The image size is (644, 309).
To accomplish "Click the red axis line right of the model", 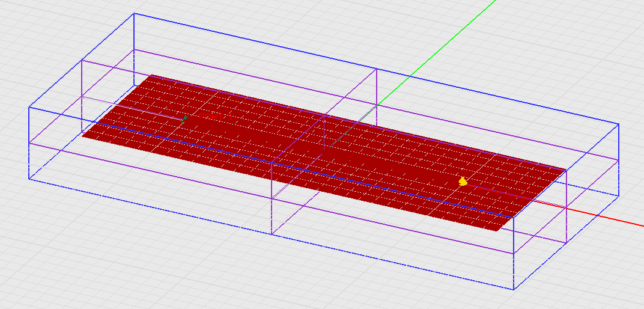I will tap(601, 215).
